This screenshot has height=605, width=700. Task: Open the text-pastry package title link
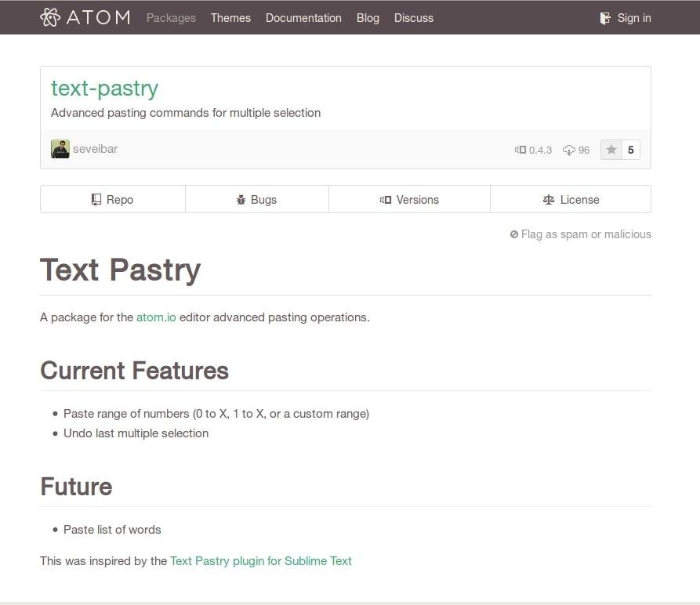pyautogui.click(x=104, y=89)
